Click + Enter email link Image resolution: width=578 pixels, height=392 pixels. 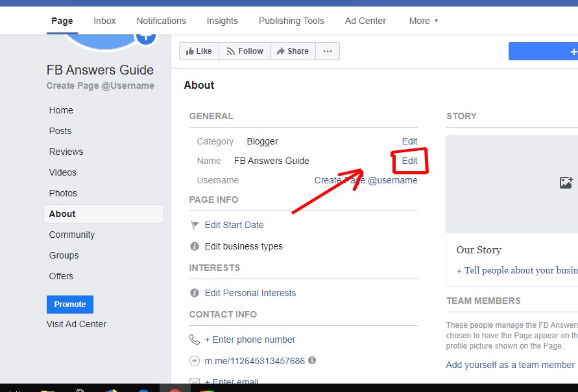[x=232, y=381]
